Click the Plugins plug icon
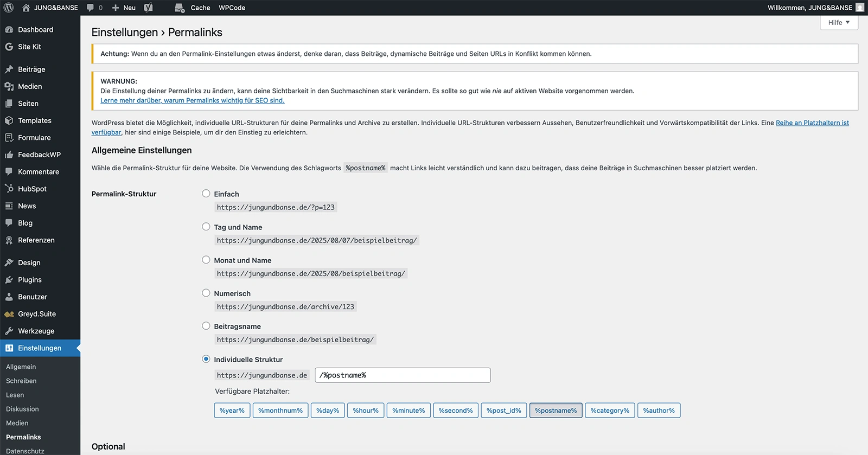Viewport: 868px width, 455px height. pos(9,280)
